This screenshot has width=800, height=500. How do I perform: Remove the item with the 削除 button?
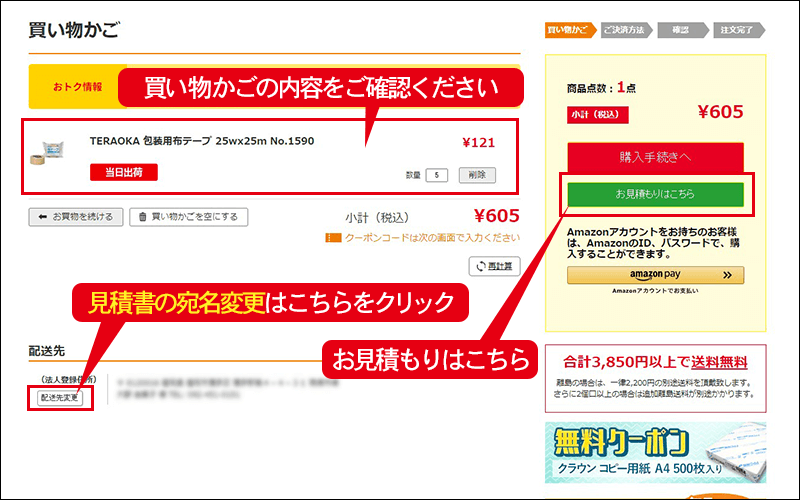click(x=478, y=175)
